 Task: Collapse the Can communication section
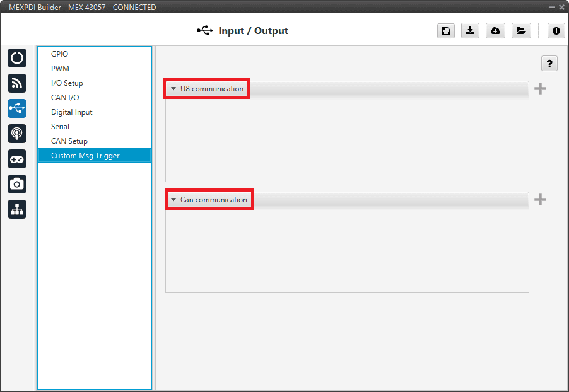point(173,200)
